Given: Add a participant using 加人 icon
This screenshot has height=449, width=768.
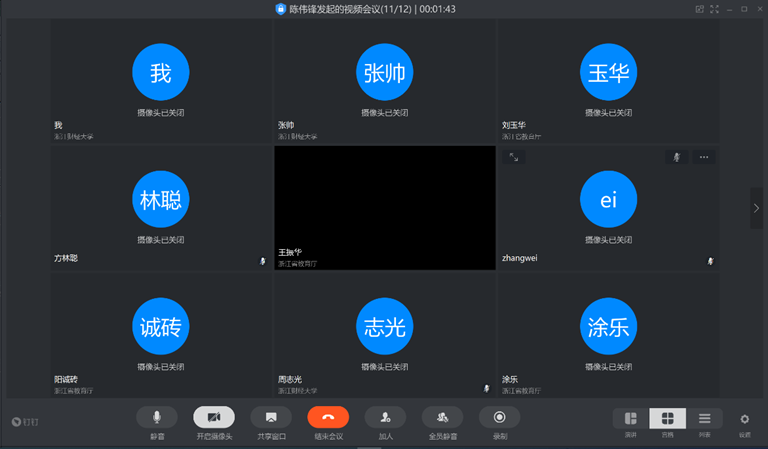Looking at the screenshot, I should (x=385, y=417).
